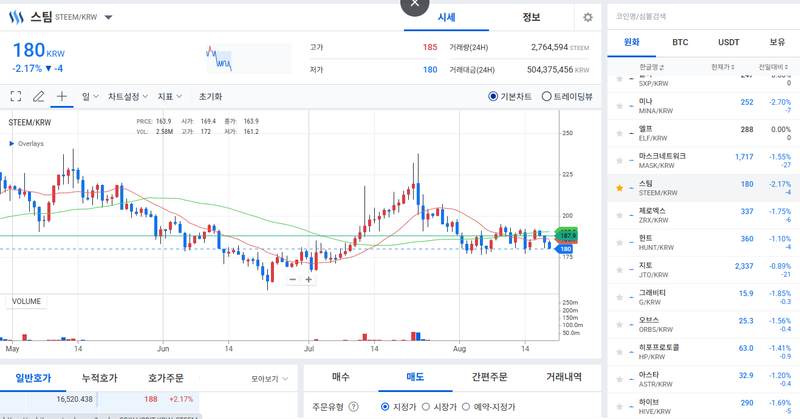The image size is (800, 419).
Task: Click the VOLUME label button
Action: click(27, 302)
